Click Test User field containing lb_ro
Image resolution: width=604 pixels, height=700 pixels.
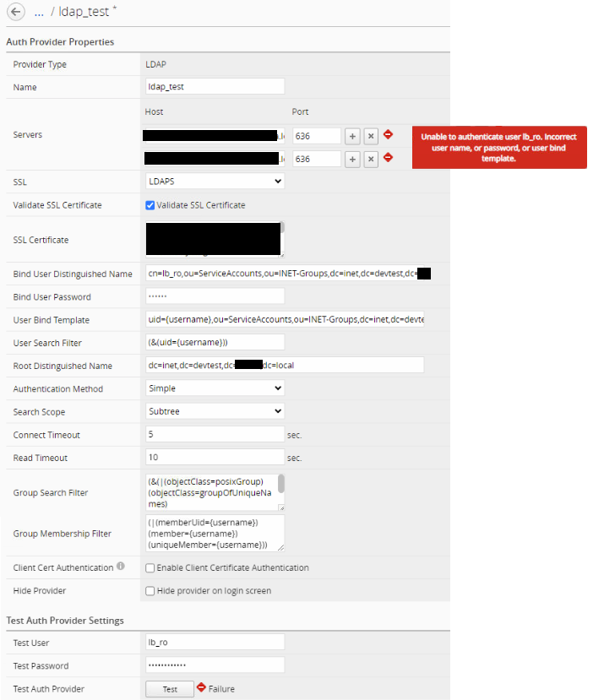coord(215,642)
